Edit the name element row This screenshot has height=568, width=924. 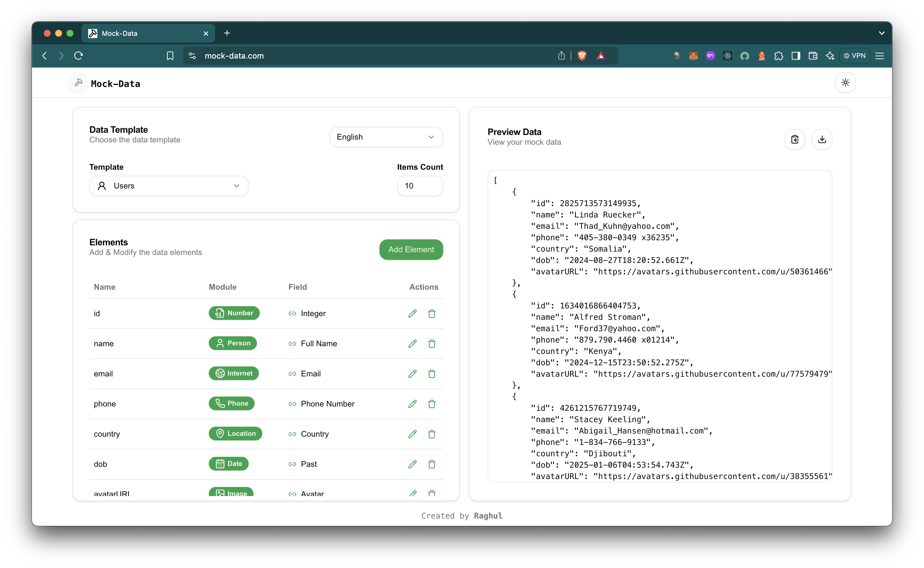point(412,343)
